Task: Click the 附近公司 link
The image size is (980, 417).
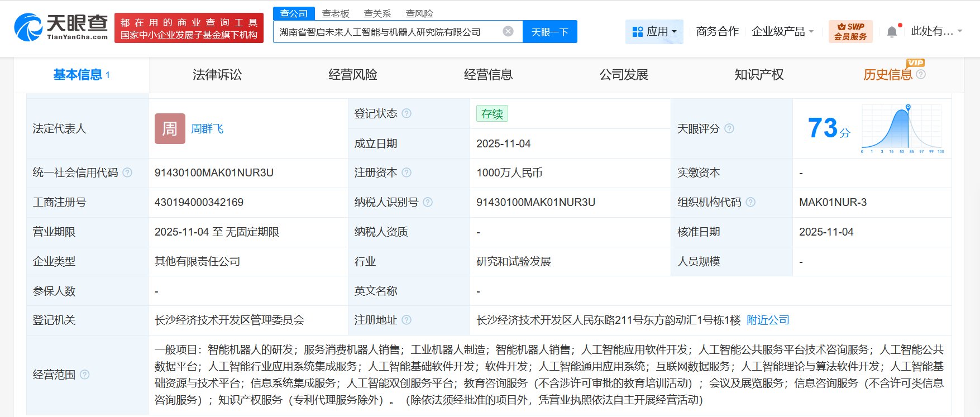Action: click(768, 320)
